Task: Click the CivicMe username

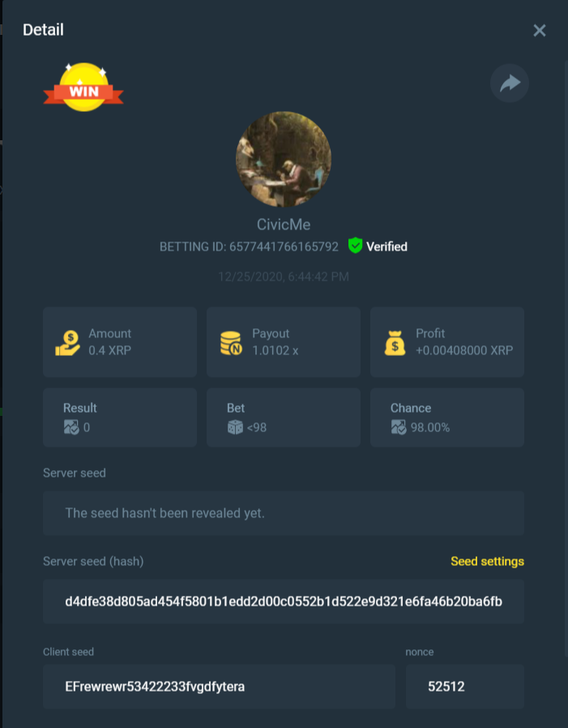Action: [284, 225]
